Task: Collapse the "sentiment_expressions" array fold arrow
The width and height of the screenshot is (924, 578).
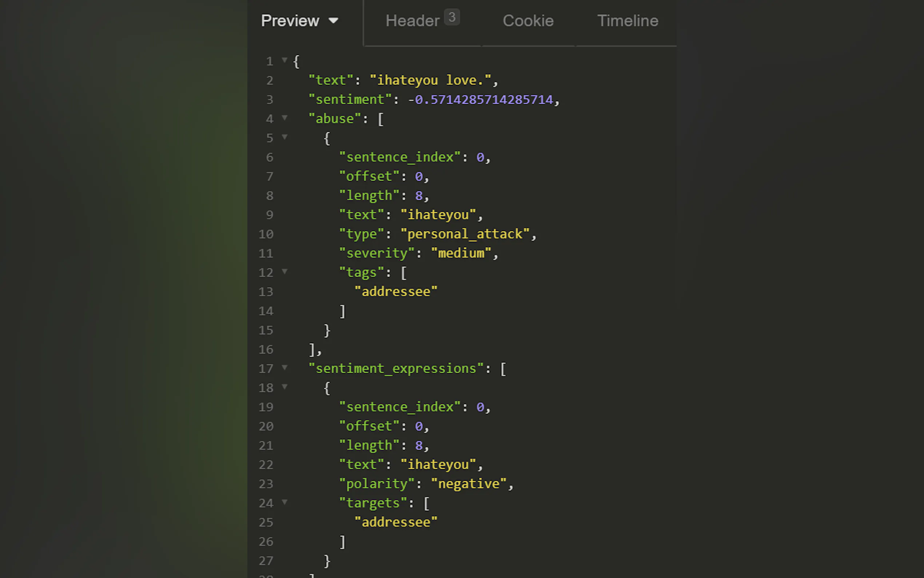Action: tap(284, 367)
